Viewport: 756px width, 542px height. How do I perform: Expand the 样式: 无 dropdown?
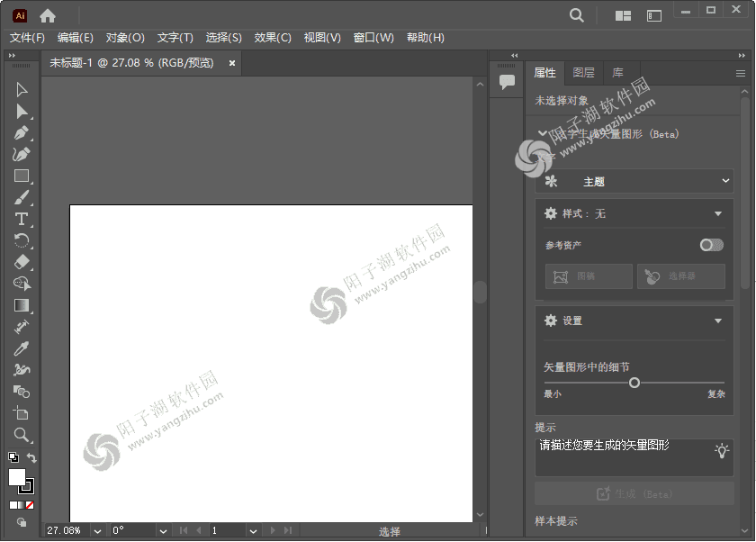click(634, 213)
